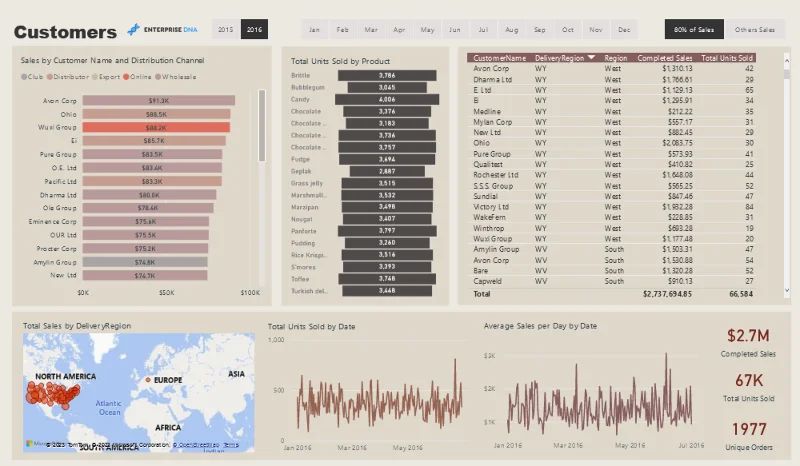800x466 pixels.
Task: Sort table by Completed Sales header
Action: point(665,58)
